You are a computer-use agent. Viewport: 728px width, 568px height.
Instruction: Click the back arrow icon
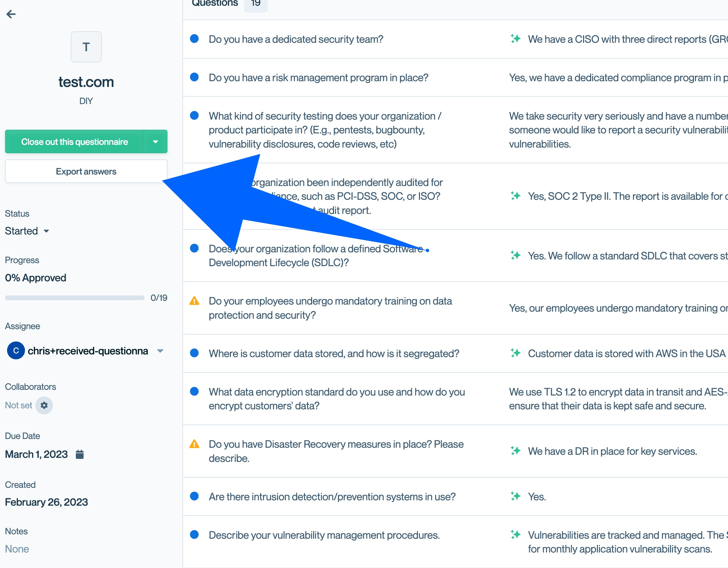point(11,14)
